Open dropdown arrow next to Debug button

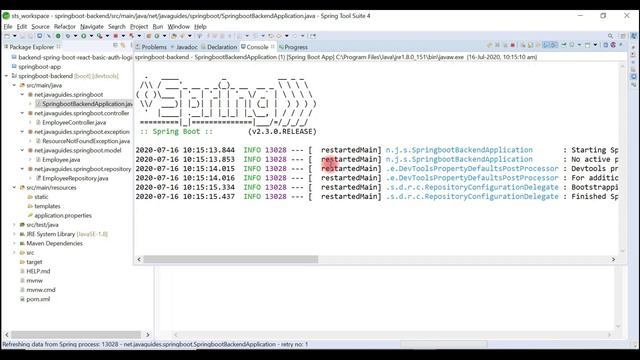pos(76,36)
